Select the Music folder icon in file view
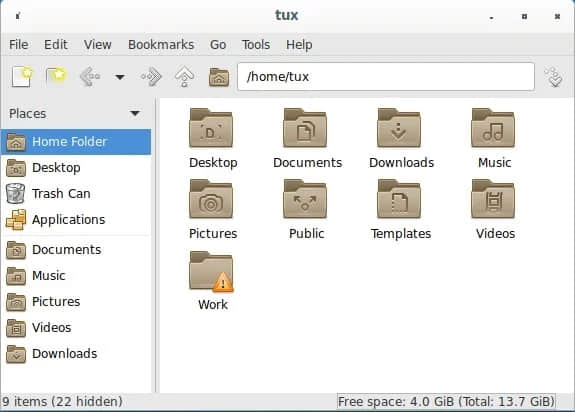The height and width of the screenshot is (412, 575). pos(493,128)
